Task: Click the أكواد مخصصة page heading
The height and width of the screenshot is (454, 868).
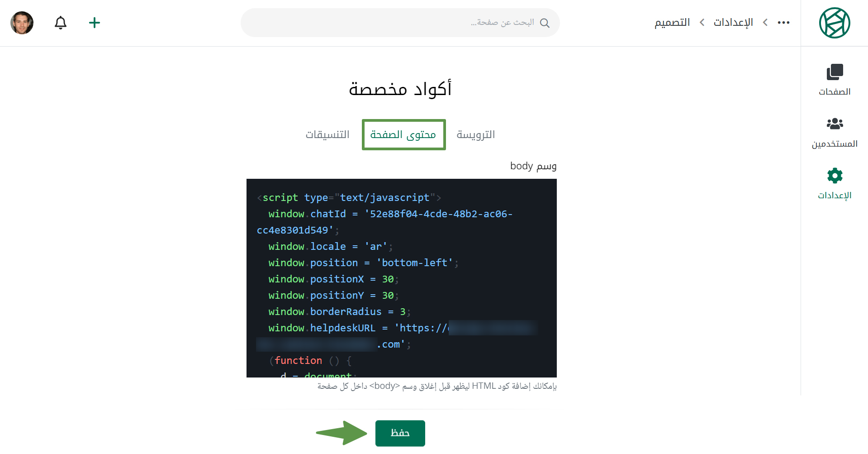Action: 400,89
